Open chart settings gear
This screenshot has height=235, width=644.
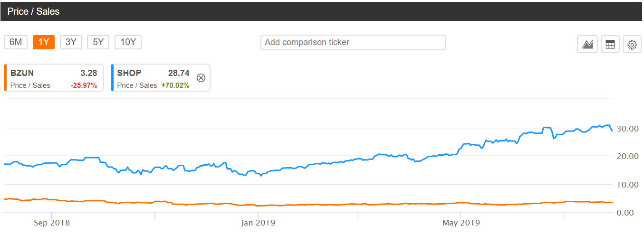tap(632, 45)
